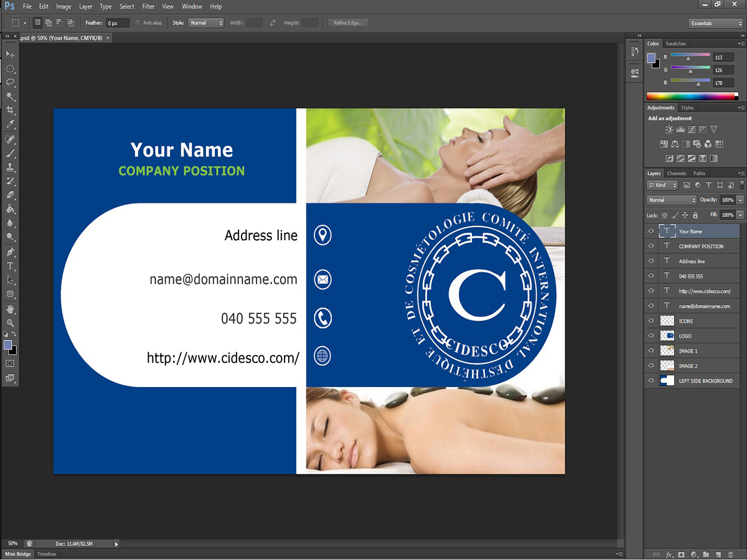Open the layer filter Kind dropdown
The image size is (747, 560).
coord(664,185)
